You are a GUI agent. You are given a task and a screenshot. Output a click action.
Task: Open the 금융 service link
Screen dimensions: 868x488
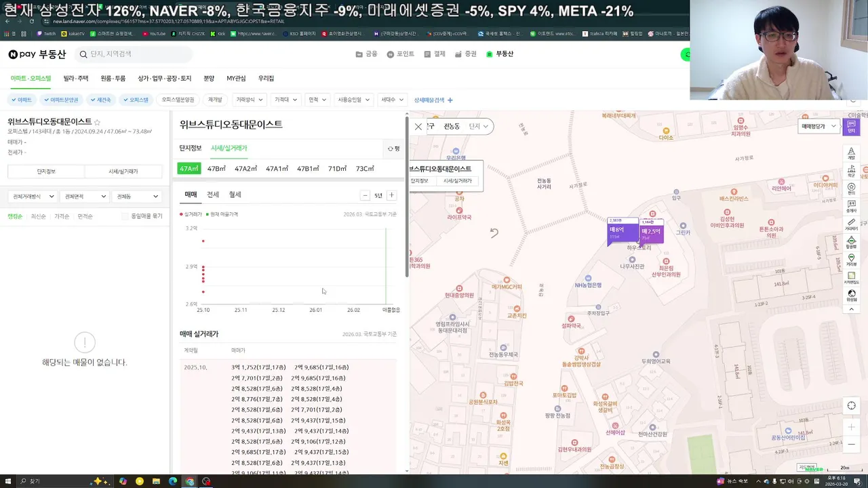[x=367, y=54]
